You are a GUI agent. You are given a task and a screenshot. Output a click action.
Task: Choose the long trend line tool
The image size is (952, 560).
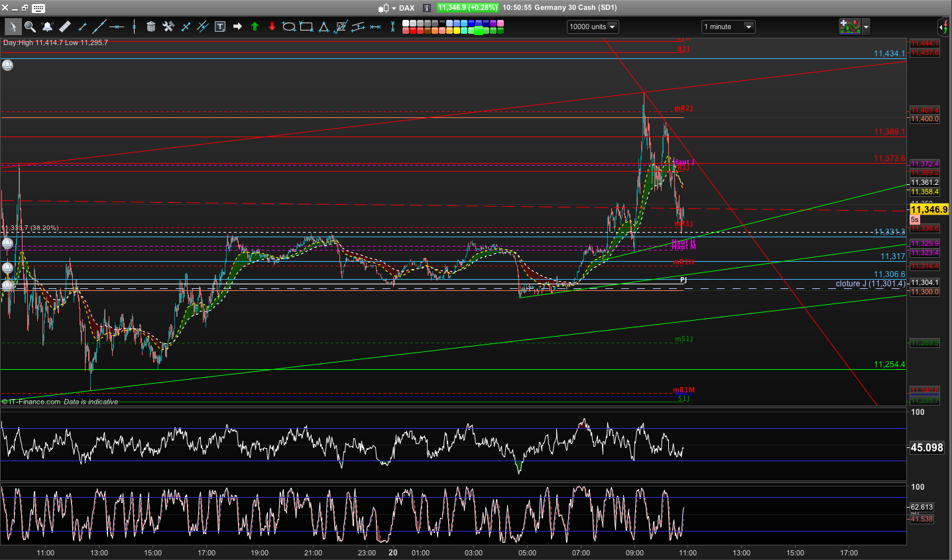pos(99,27)
